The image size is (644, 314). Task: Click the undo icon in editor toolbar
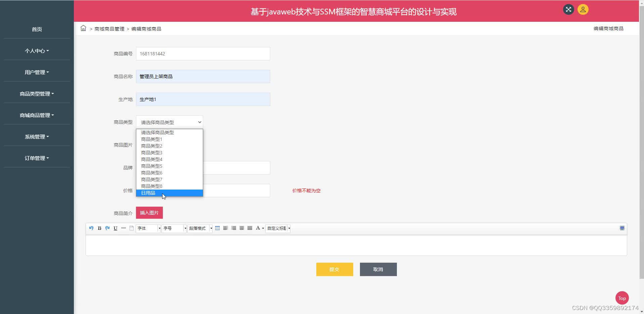91,228
